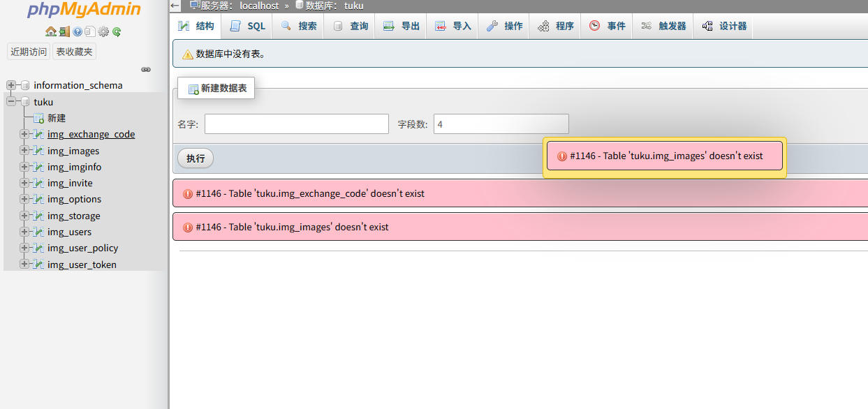Click table icon next to img_exchange_code
868x409 pixels.
(x=39, y=134)
